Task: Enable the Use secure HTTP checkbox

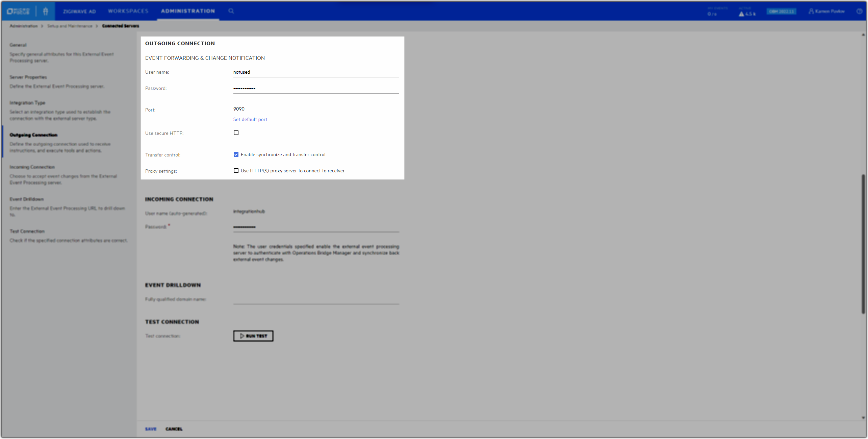Action: (236, 133)
